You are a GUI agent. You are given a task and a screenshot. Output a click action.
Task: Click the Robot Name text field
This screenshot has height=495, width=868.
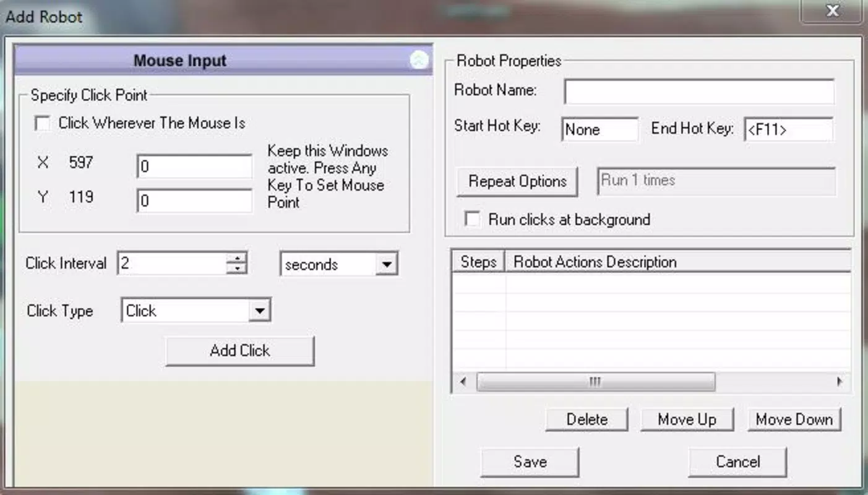tap(699, 92)
